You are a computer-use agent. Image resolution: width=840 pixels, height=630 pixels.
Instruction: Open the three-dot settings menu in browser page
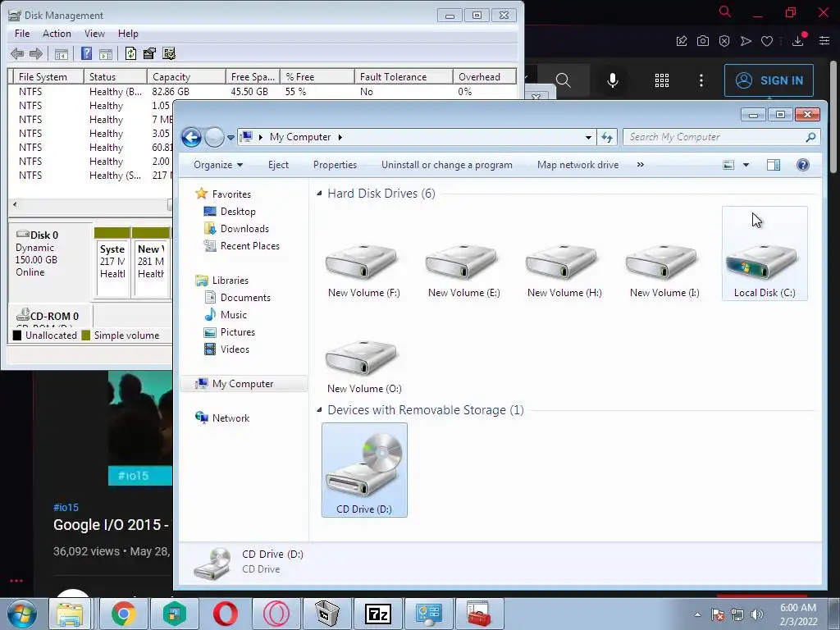pos(701,80)
